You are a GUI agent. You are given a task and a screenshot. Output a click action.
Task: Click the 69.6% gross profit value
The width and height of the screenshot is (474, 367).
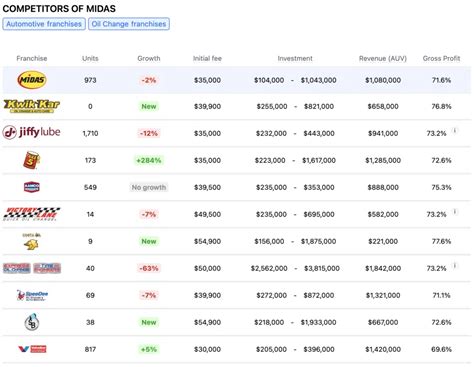click(441, 349)
